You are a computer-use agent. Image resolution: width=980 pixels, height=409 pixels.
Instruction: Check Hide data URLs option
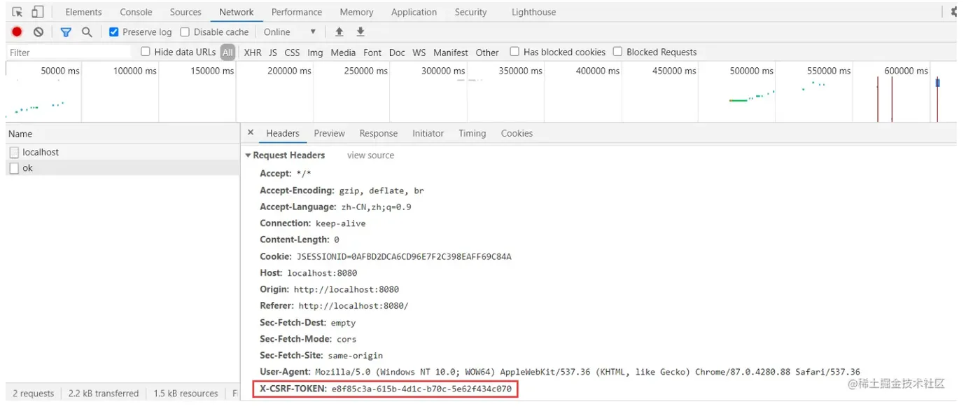pyautogui.click(x=146, y=52)
